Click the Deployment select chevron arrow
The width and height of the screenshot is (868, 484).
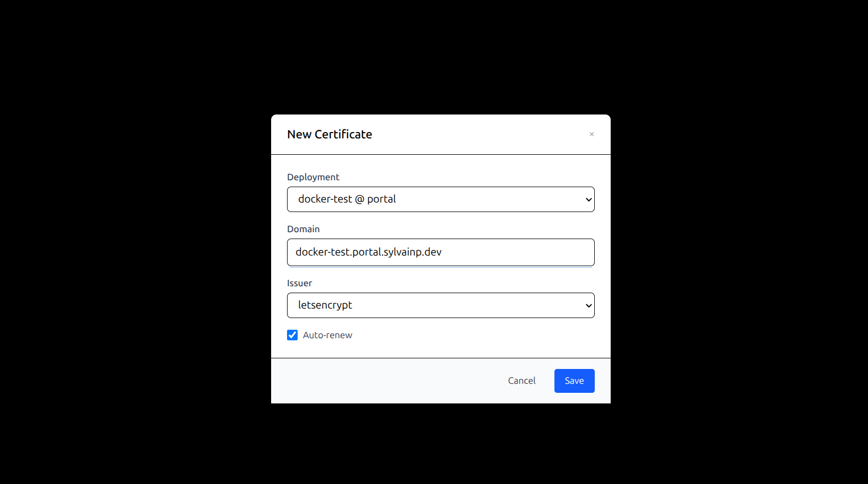pyautogui.click(x=588, y=200)
